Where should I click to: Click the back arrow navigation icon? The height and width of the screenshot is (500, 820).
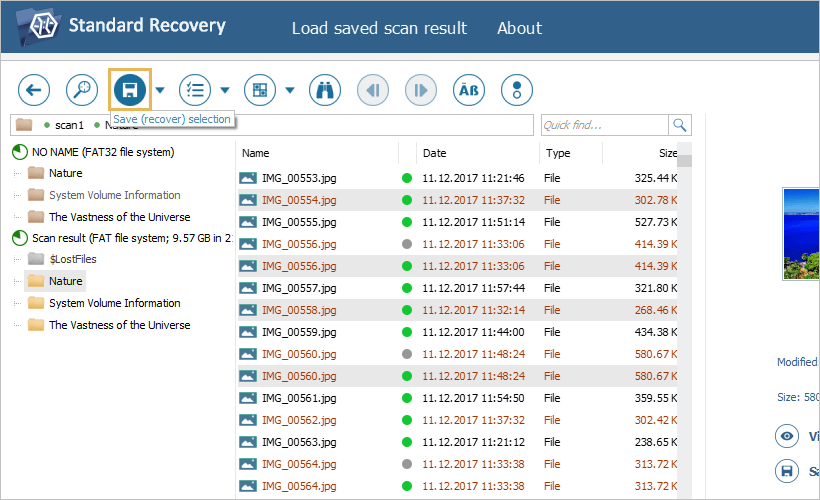pos(34,90)
